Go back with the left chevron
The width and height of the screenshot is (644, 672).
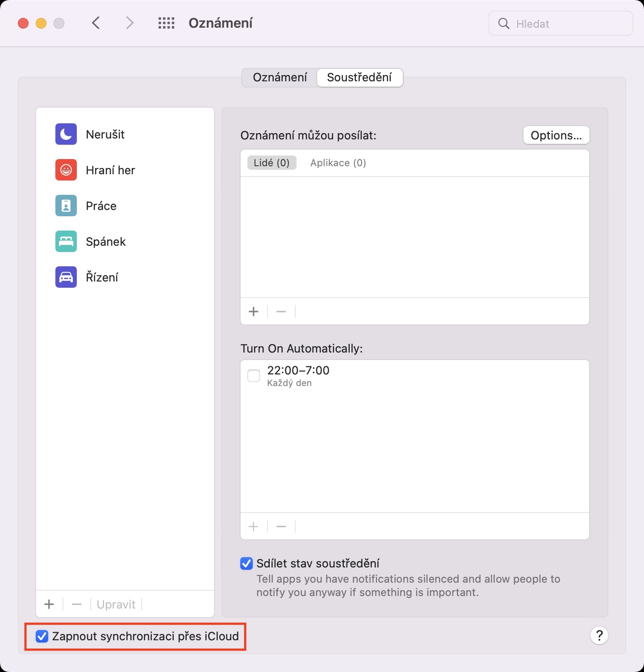(x=96, y=23)
